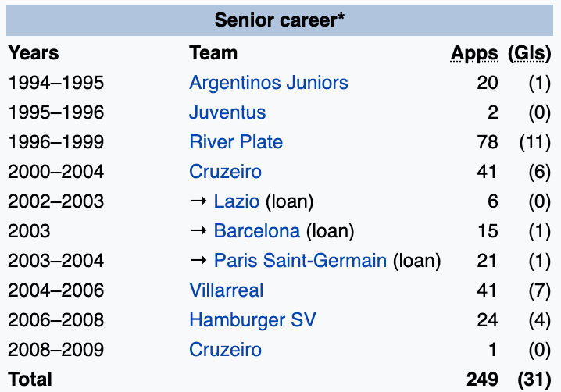561x392 pixels.
Task: Click the Years column heading
Action: pos(34,54)
